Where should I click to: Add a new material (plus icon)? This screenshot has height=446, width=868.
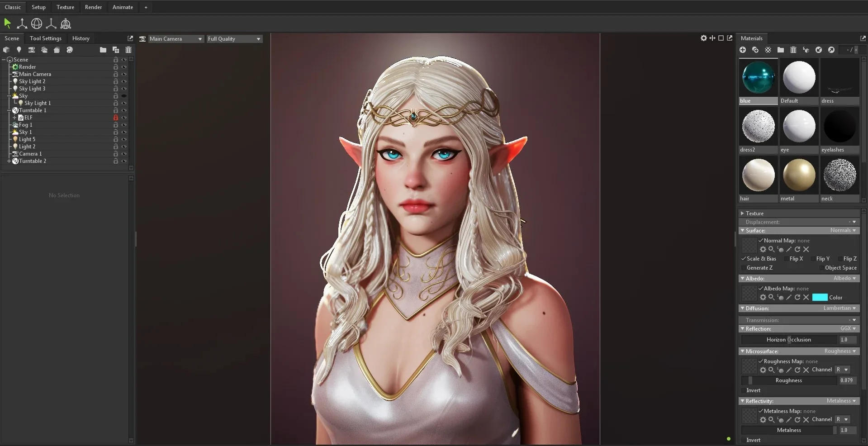(743, 50)
